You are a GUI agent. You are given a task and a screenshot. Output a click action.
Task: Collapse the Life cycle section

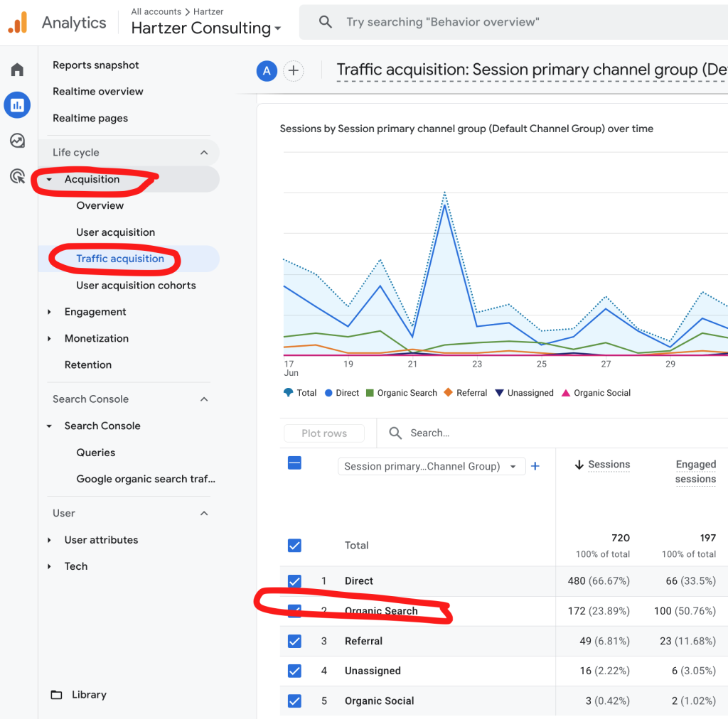204,153
